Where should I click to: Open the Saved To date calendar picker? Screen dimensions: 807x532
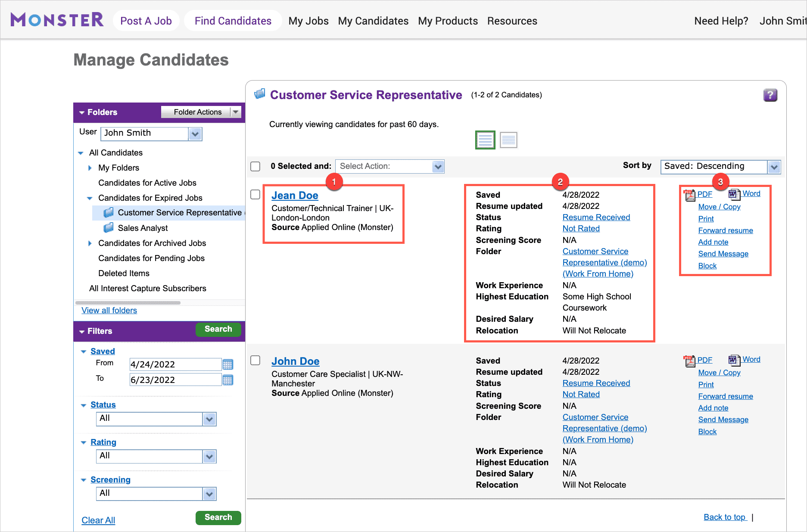[x=228, y=380]
